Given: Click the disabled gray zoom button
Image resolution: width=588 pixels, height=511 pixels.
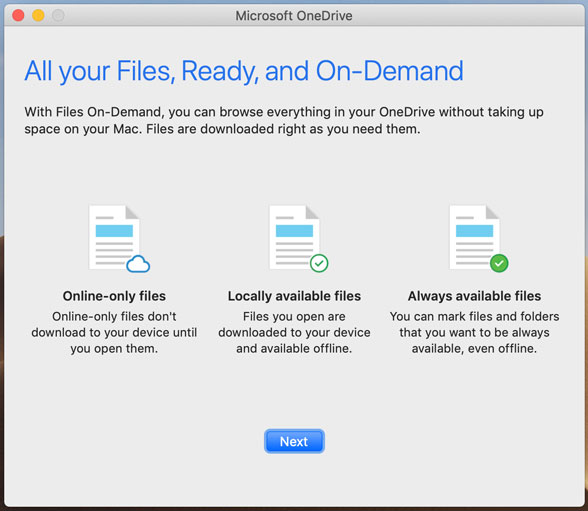Looking at the screenshot, I should pyautogui.click(x=58, y=15).
